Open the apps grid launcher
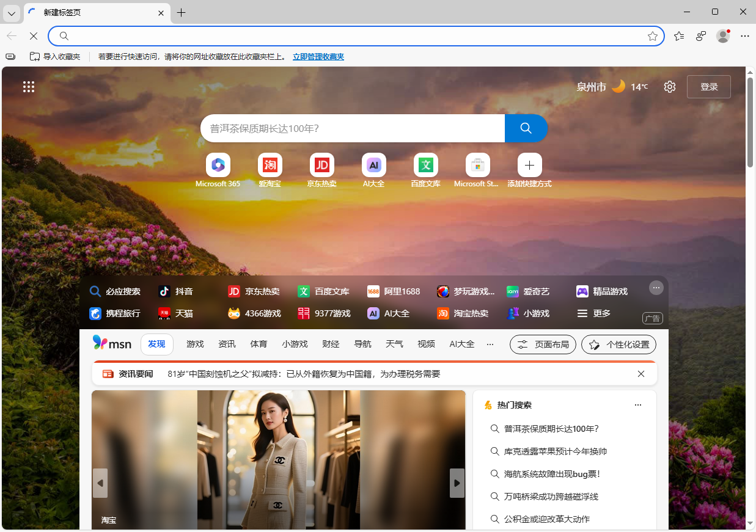The height and width of the screenshot is (532, 756). point(29,87)
